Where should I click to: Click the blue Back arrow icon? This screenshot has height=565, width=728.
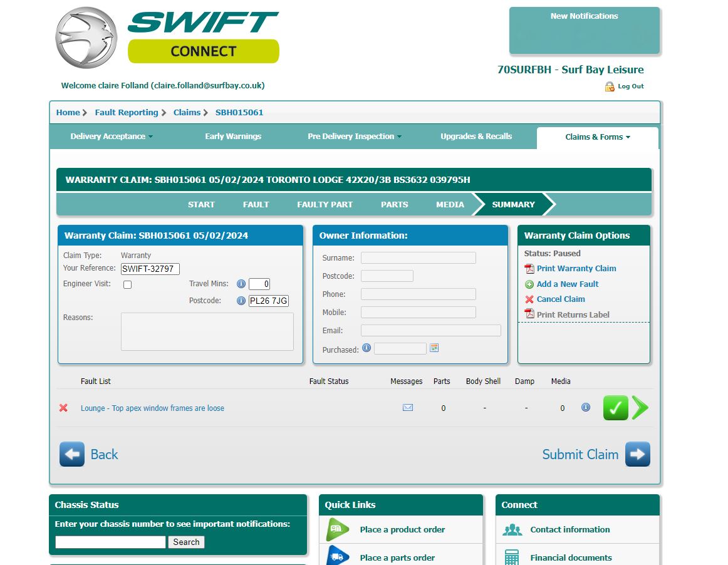coord(72,454)
